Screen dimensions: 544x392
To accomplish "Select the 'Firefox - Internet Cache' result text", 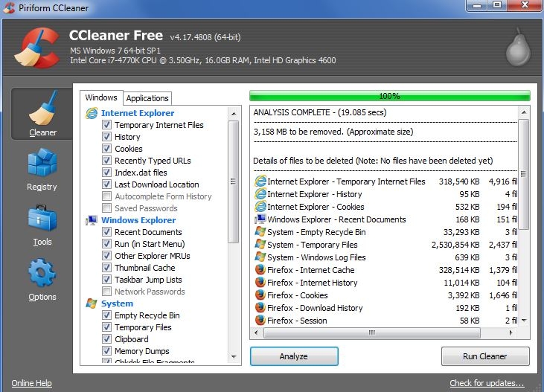I will pos(311,270).
